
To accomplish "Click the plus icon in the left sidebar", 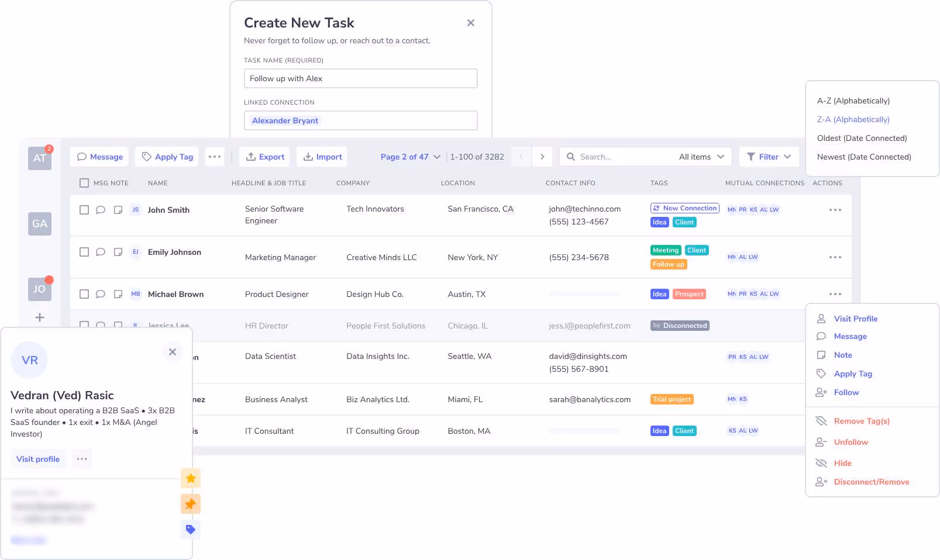I will (39, 317).
